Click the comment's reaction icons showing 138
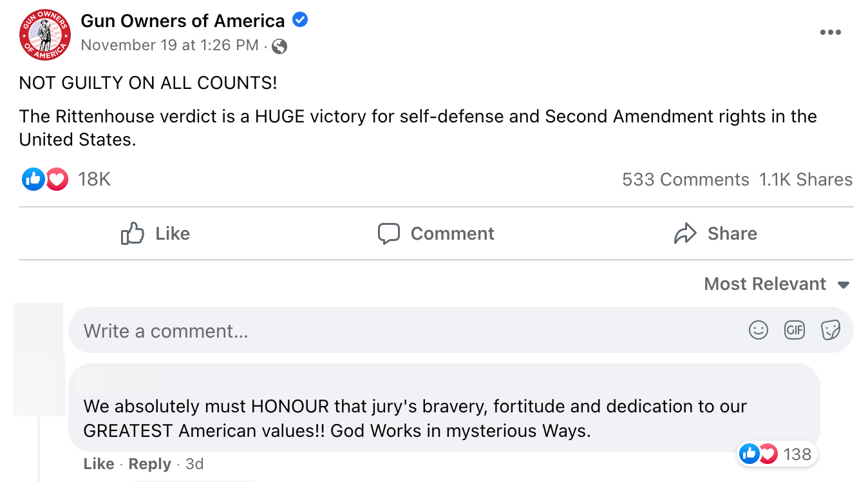 click(759, 454)
